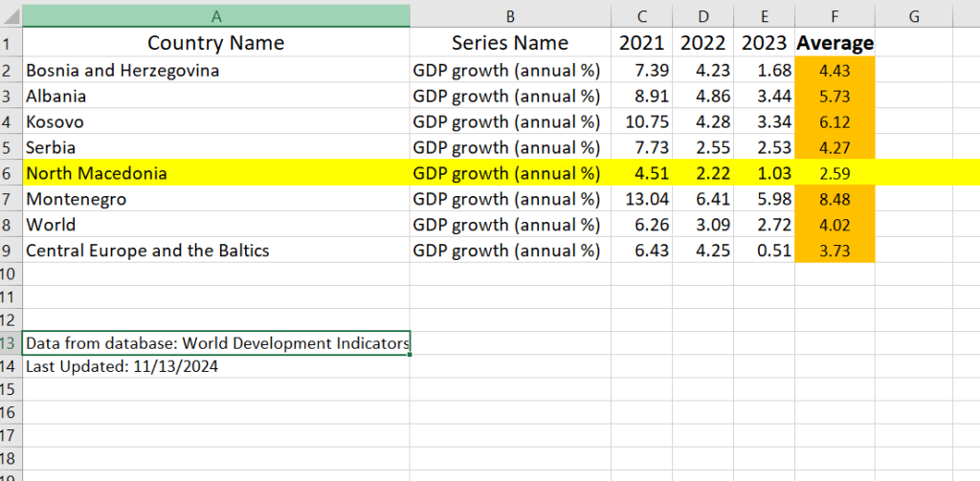Viewport: 980px width, 481px height.
Task: Click Kosovo's average value 6.12
Action: click(835, 121)
